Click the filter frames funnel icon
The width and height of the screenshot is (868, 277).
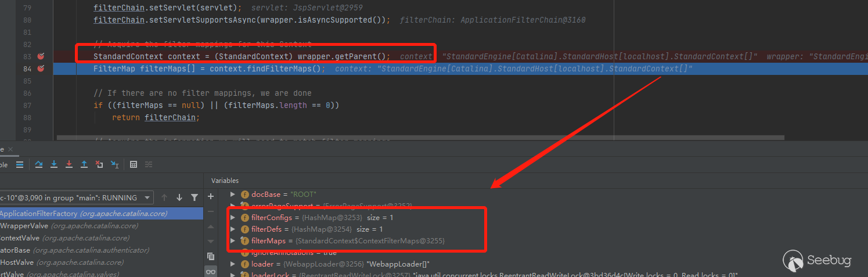point(195,198)
